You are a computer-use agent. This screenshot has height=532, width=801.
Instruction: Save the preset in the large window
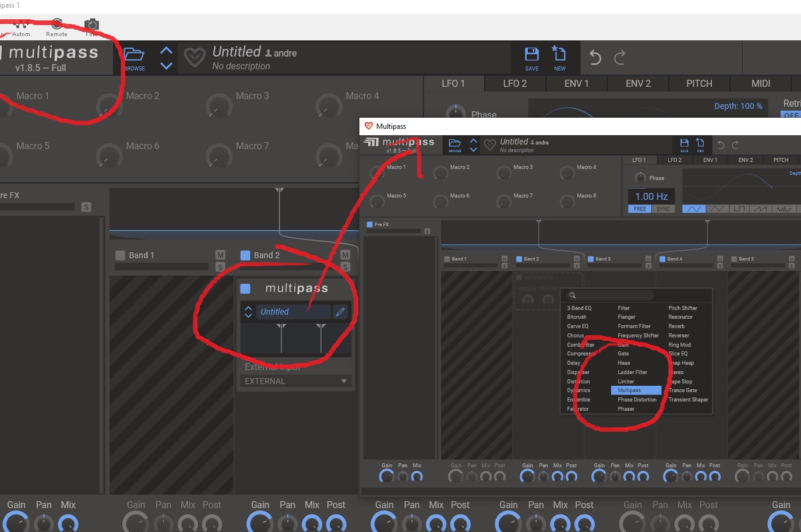coord(532,58)
